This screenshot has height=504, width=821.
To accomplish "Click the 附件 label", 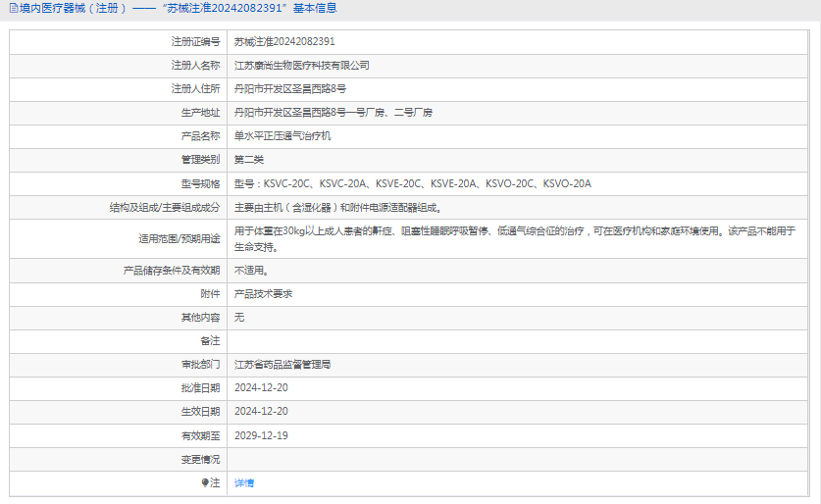I will [210, 294].
